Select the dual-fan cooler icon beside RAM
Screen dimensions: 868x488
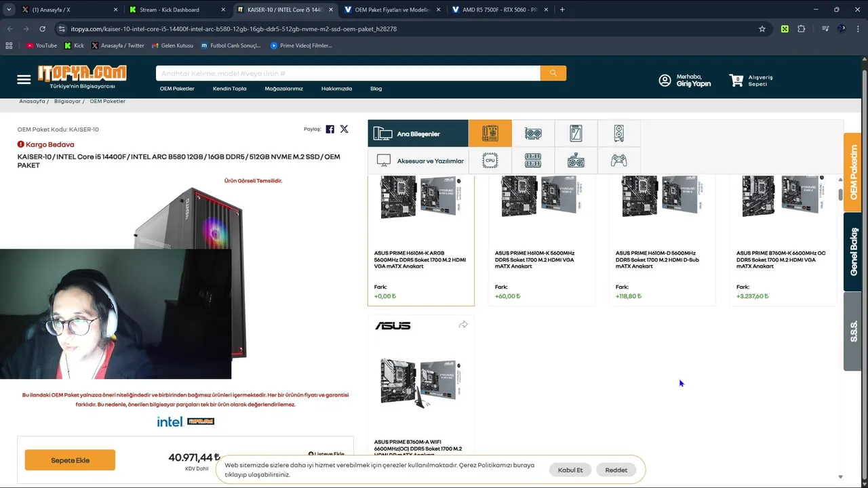click(x=576, y=161)
